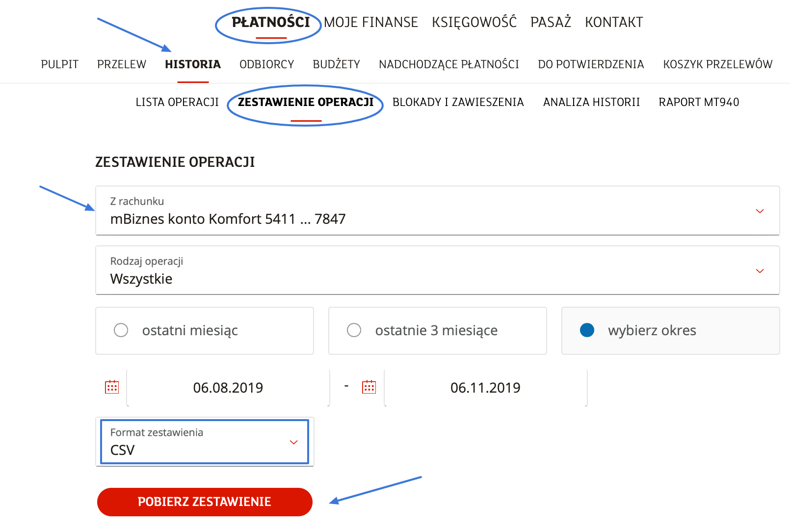Click the POBIERZ ZESTAWIENIE button

coord(205,502)
